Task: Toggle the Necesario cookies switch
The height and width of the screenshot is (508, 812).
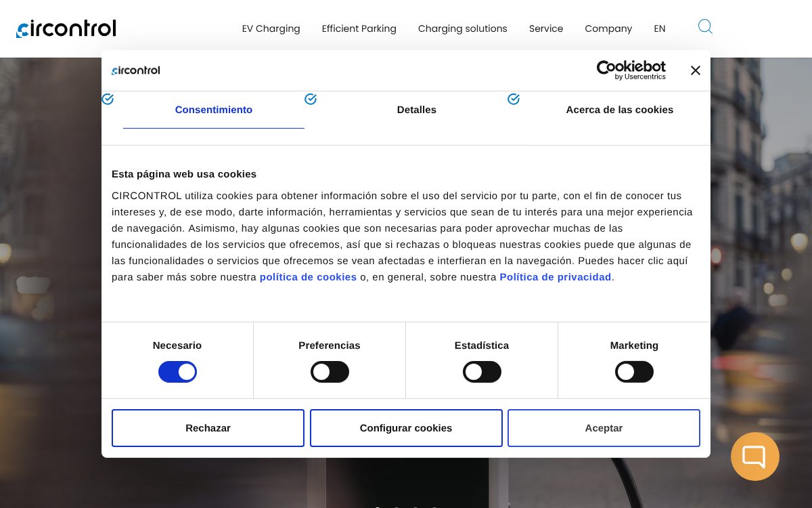Action: click(177, 372)
